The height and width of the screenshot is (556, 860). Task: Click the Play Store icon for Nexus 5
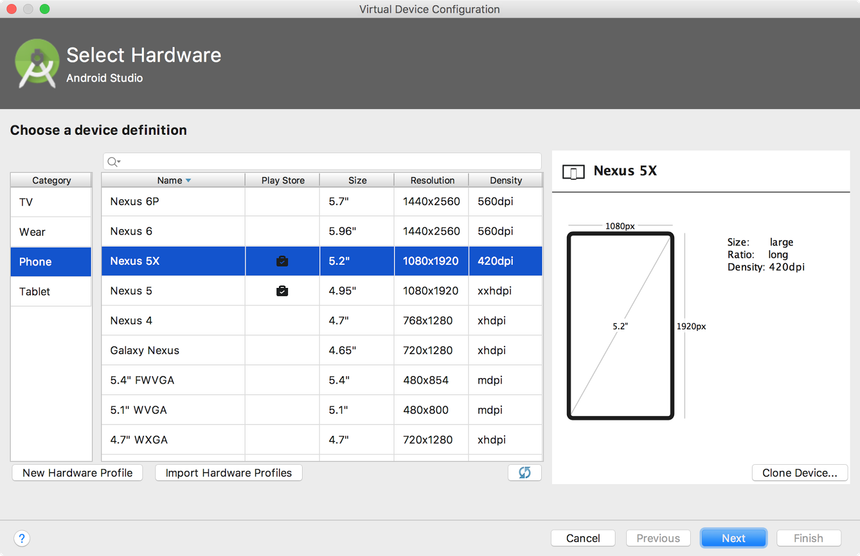point(282,291)
